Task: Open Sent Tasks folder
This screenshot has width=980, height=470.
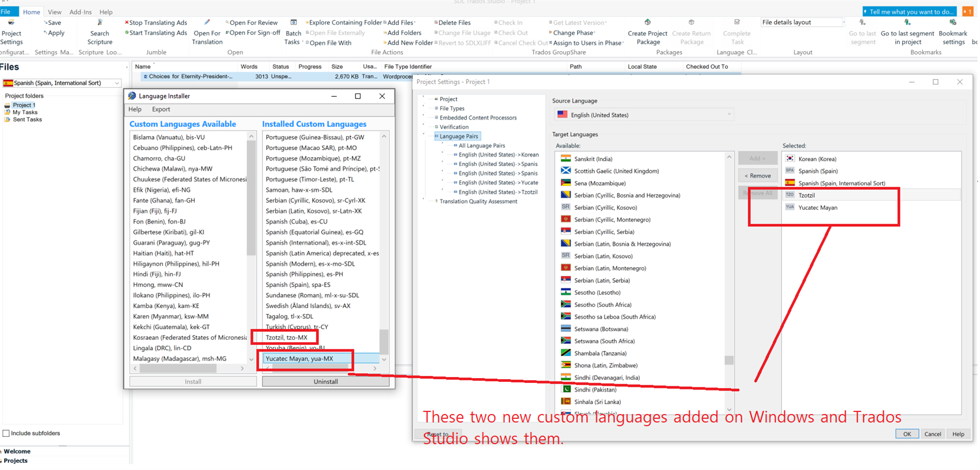Action: pos(27,120)
